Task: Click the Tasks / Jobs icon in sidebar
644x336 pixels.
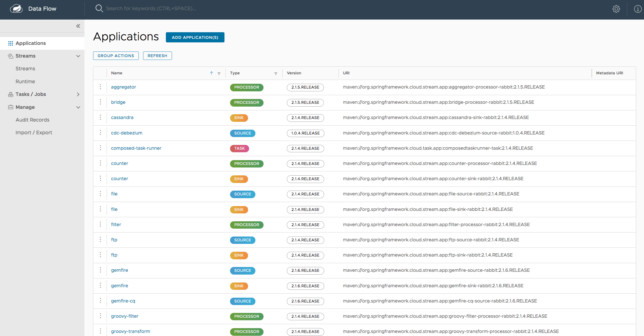Action: 11,94
